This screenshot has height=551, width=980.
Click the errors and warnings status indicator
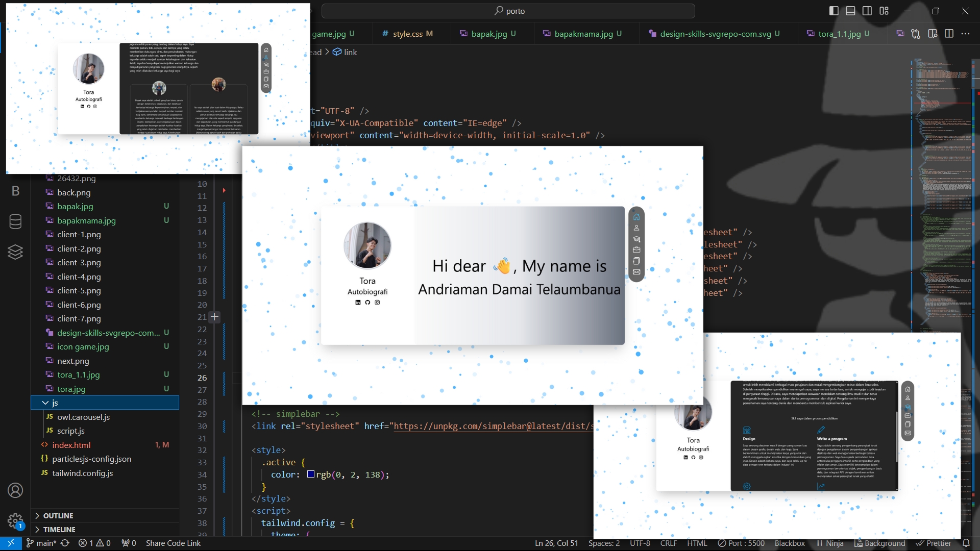pos(94,543)
